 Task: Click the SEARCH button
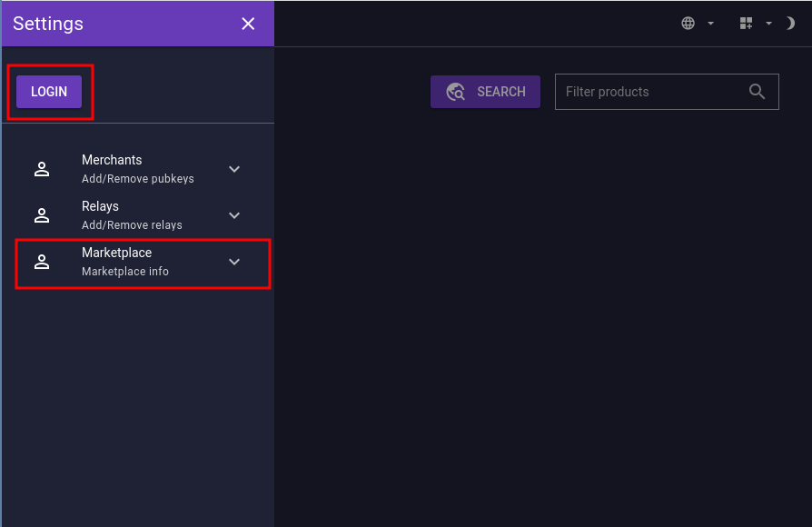coord(485,92)
